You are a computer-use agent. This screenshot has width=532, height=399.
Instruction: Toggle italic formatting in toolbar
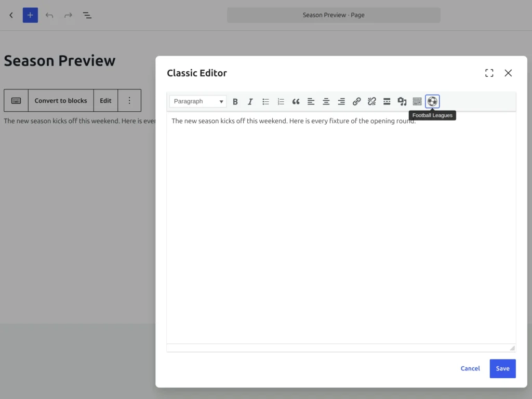250,101
